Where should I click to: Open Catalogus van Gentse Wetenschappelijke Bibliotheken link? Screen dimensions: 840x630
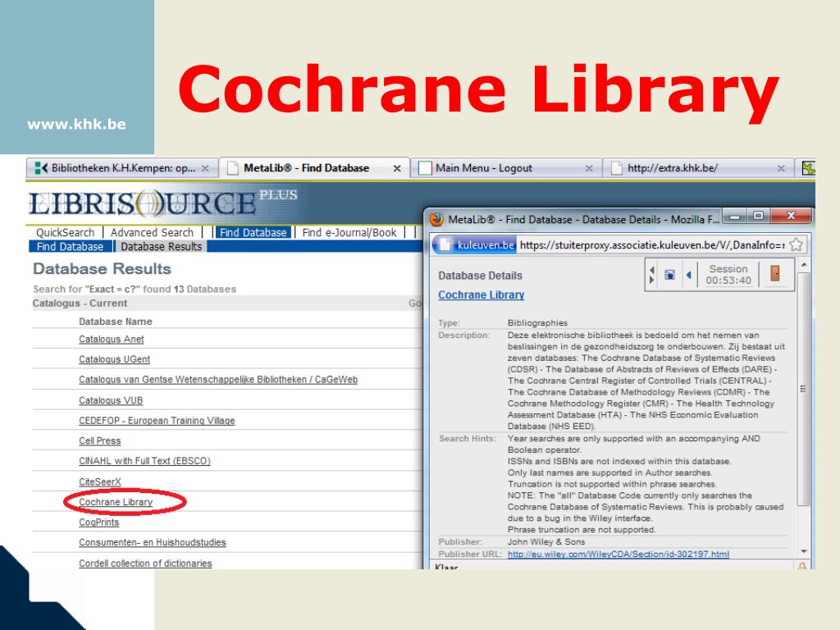point(218,380)
